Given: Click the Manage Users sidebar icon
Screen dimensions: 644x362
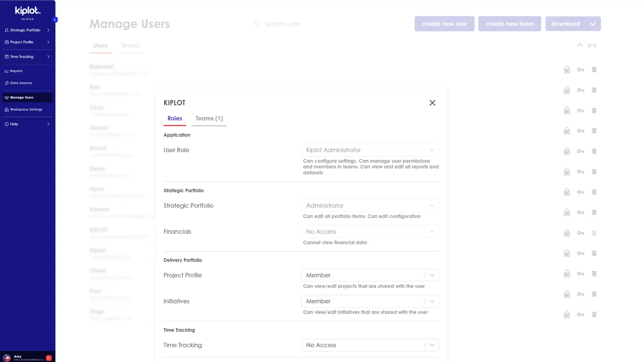Looking at the screenshot, I should click(7, 97).
